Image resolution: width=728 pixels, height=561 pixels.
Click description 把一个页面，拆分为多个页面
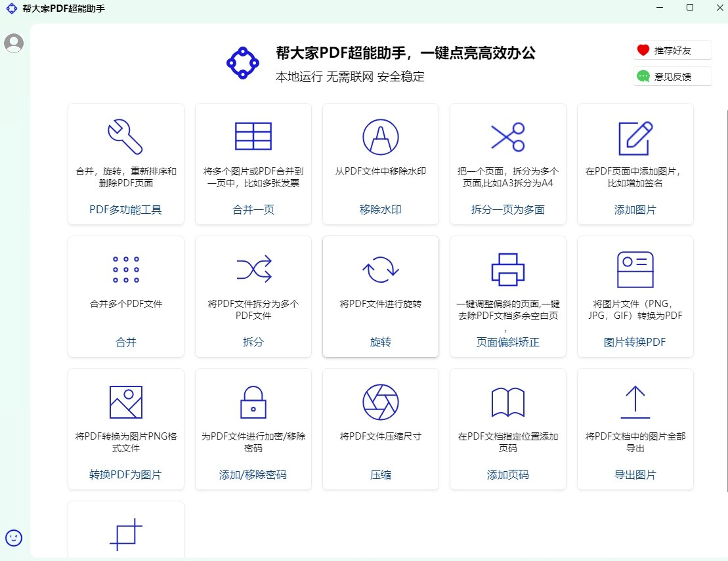click(508, 177)
